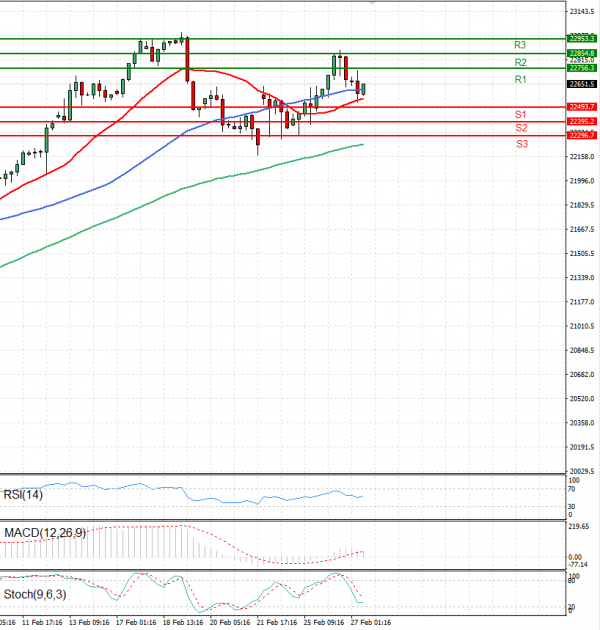This screenshot has width=600, height=630.
Task: Click the 21996.0 price axis value
Action: click(x=582, y=181)
